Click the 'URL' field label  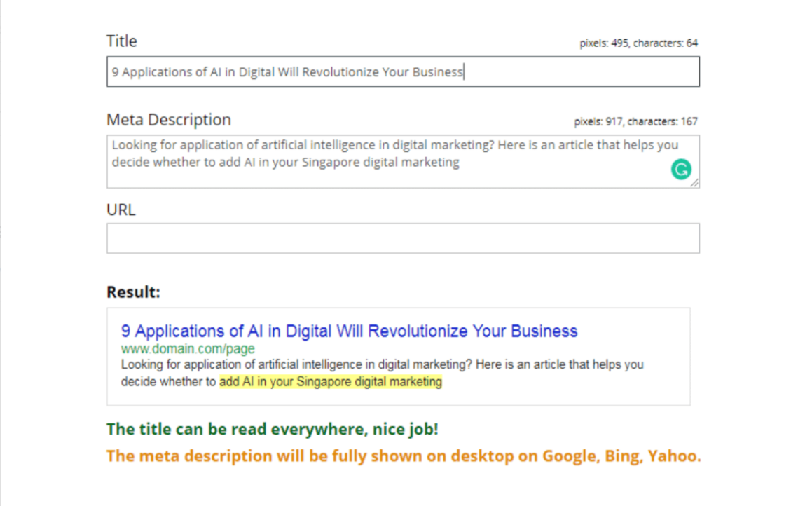[121, 210]
